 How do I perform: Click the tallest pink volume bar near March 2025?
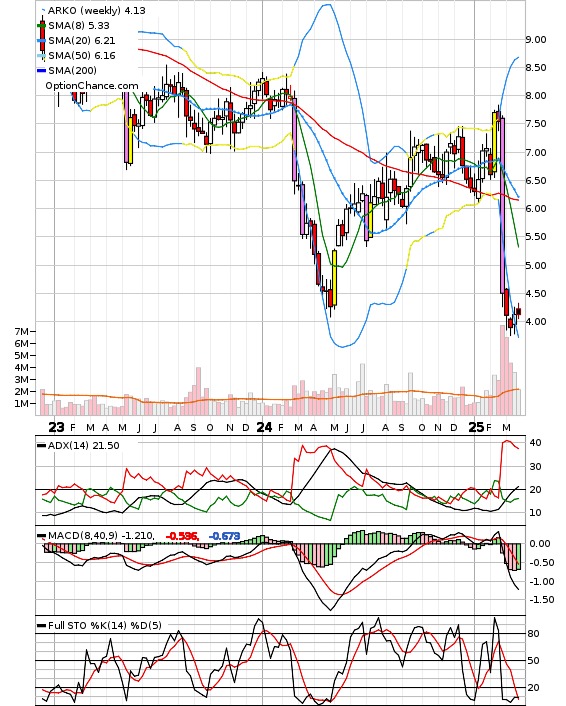point(503,370)
